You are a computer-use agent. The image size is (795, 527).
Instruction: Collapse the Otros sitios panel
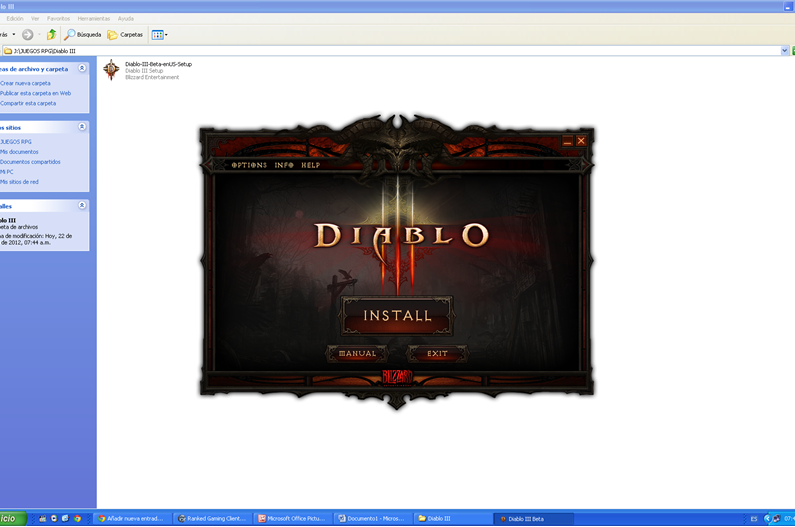tap(82, 127)
